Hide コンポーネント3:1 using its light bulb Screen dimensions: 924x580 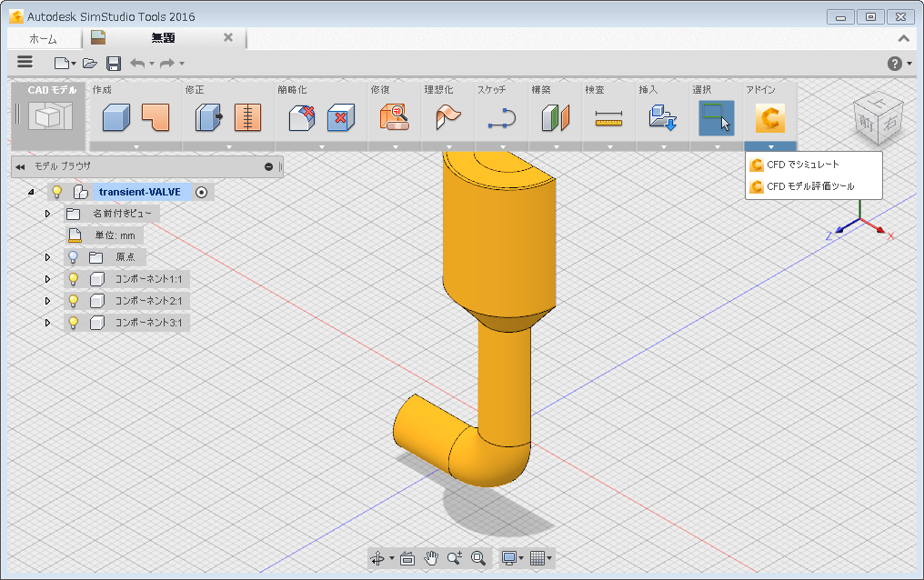(x=73, y=323)
